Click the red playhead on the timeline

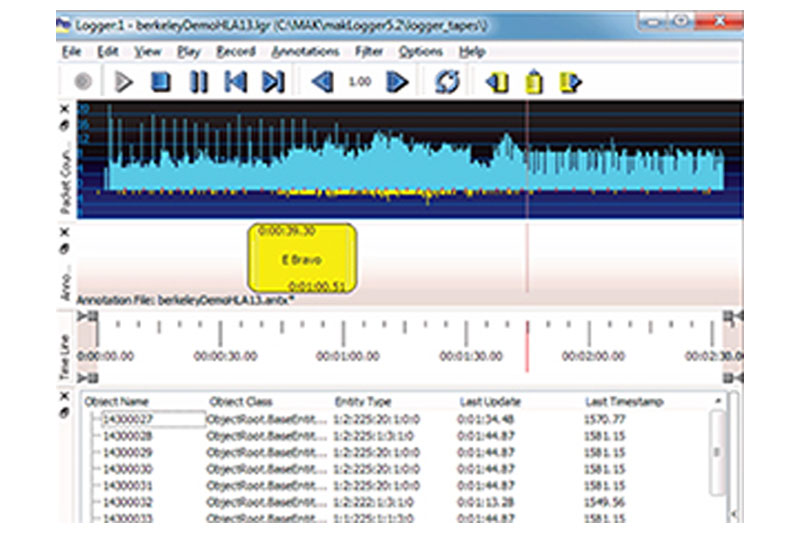(527, 347)
